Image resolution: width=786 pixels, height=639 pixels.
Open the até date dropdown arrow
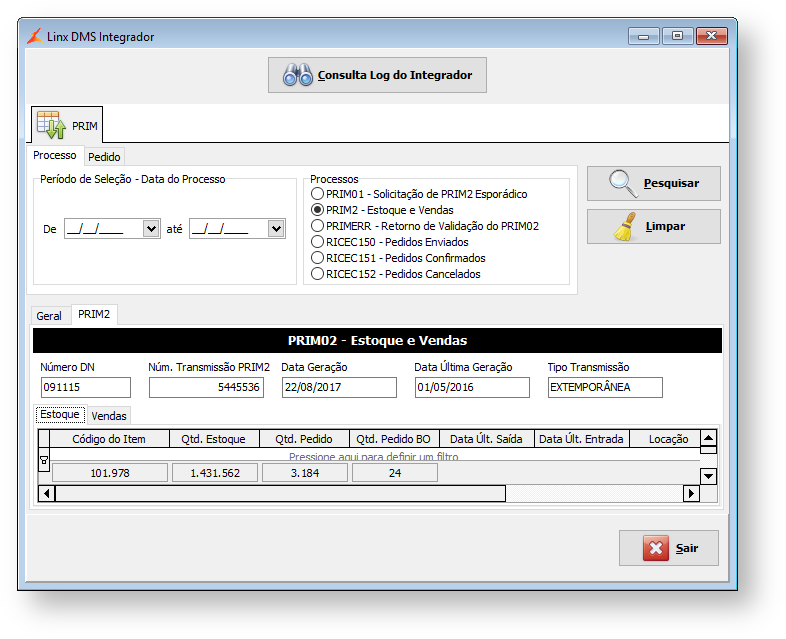(276, 229)
